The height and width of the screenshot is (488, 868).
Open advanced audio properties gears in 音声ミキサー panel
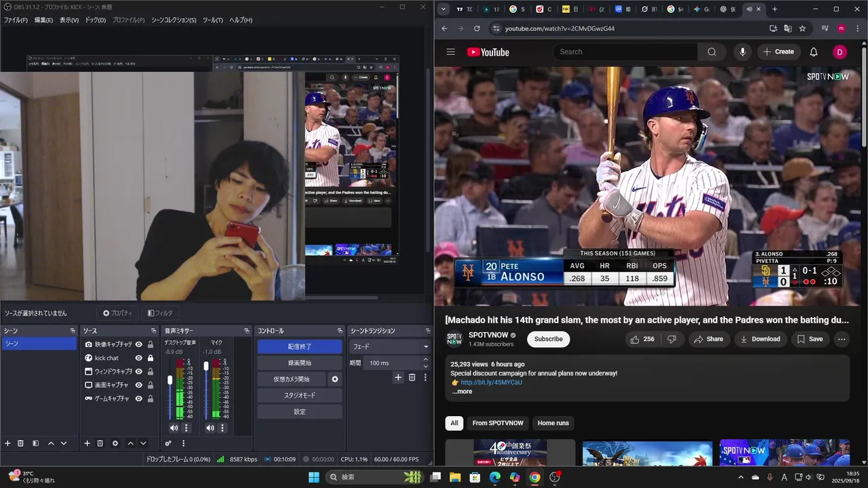point(168,443)
